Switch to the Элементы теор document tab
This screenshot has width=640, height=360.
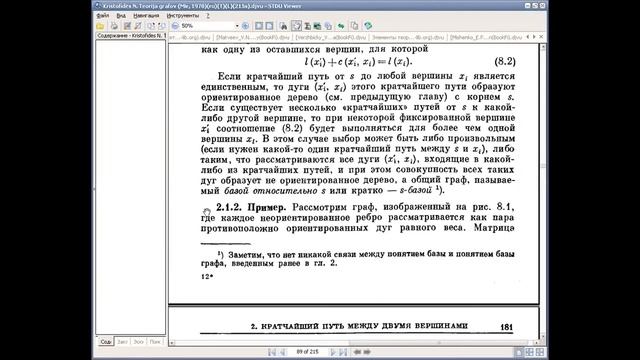[x=409, y=37]
